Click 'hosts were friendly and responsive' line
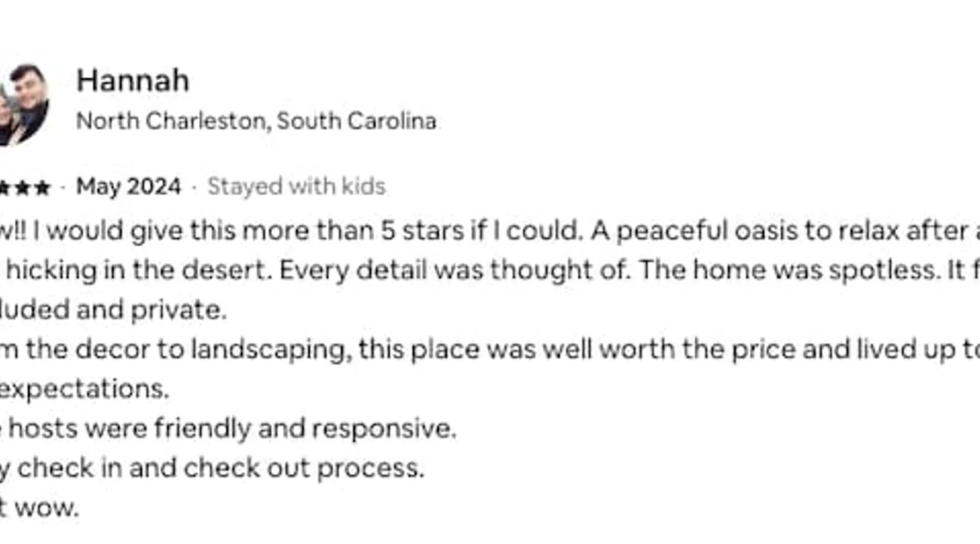 [232, 428]
